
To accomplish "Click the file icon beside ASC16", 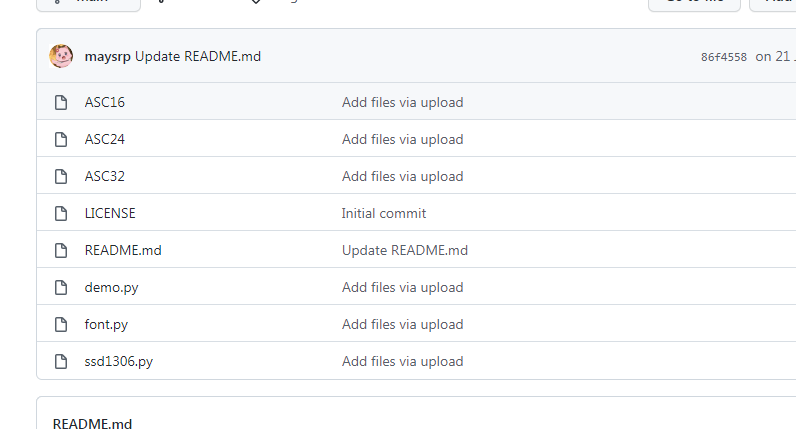I will point(61,102).
